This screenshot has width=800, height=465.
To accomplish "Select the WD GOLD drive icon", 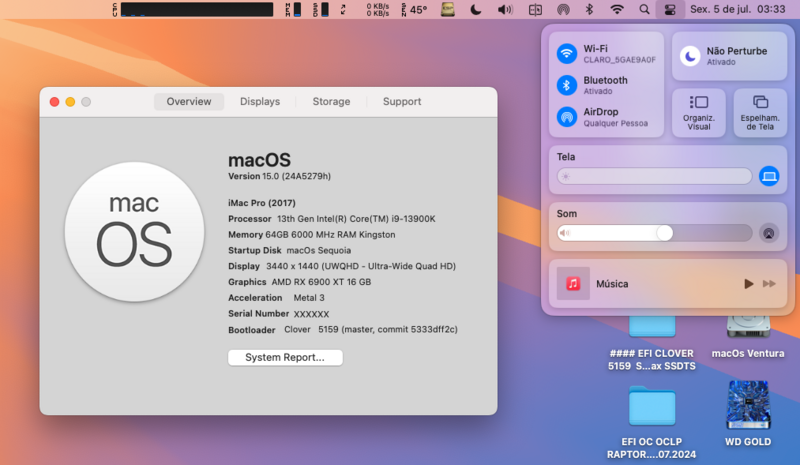I will click(747, 403).
